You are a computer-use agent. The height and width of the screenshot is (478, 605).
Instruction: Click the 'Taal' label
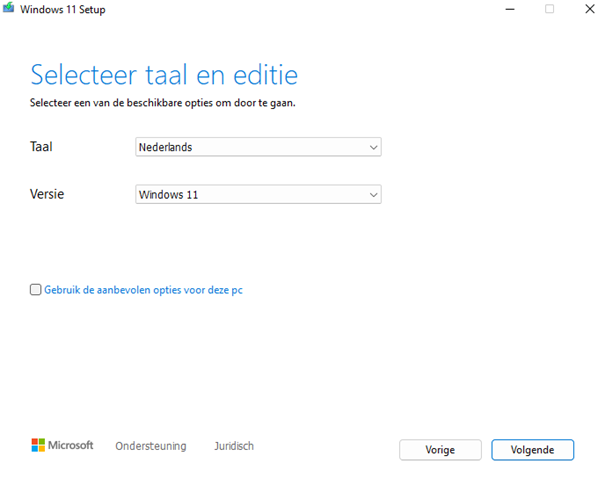point(41,147)
